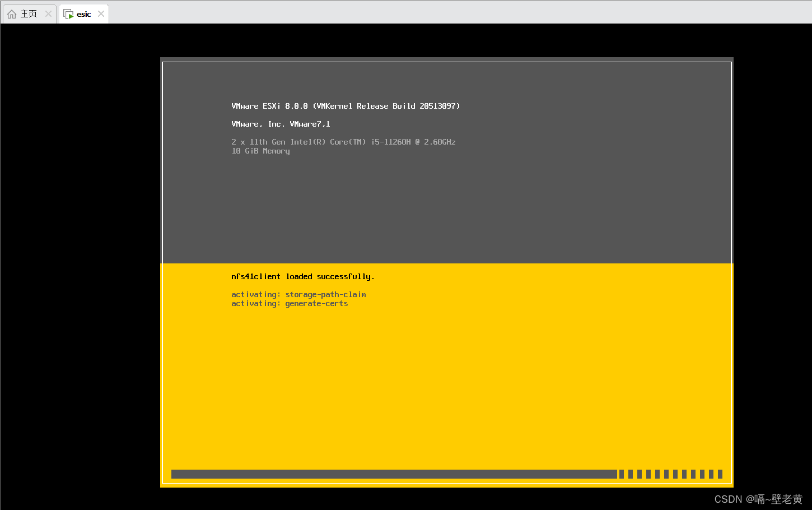
Task: Close the esic tab
Action: [101, 14]
